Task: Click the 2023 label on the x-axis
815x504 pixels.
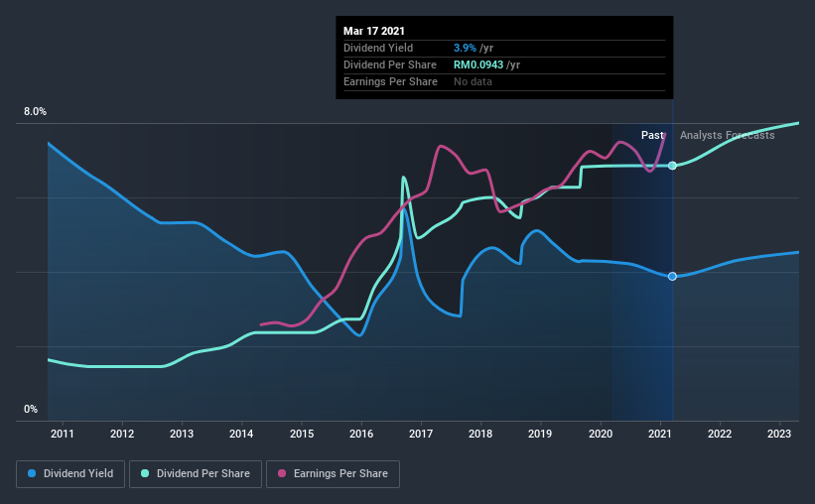Action: [x=779, y=434]
